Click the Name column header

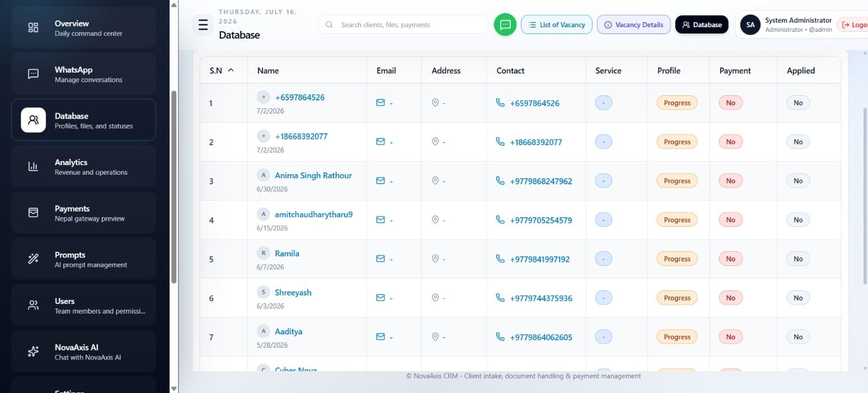point(268,70)
